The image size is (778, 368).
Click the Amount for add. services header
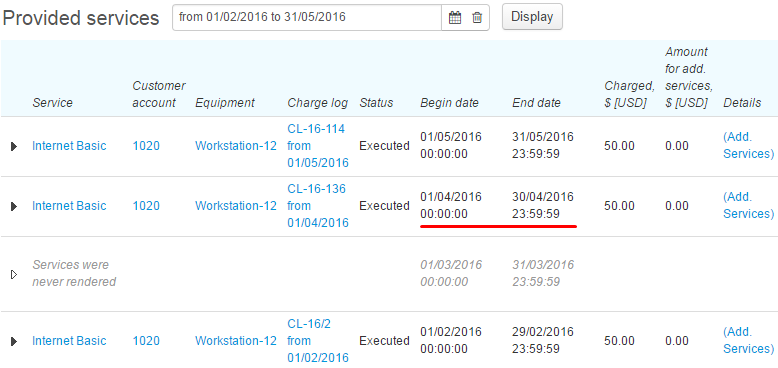[689, 77]
